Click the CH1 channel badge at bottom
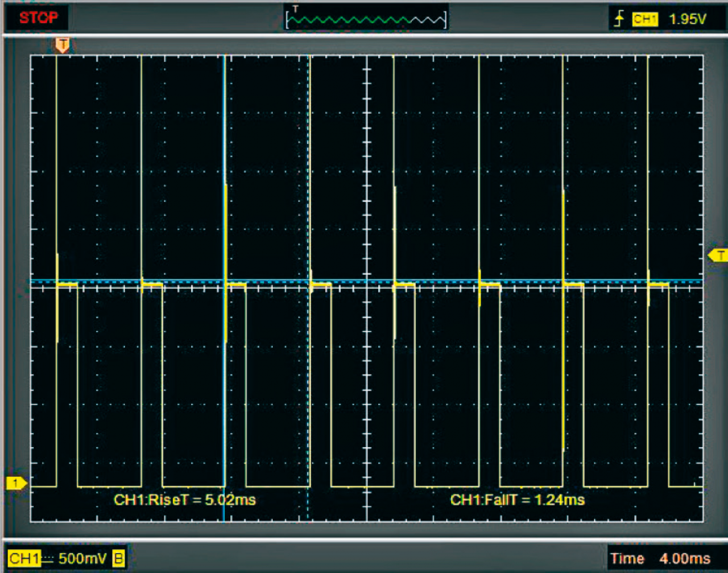 pos(24,558)
